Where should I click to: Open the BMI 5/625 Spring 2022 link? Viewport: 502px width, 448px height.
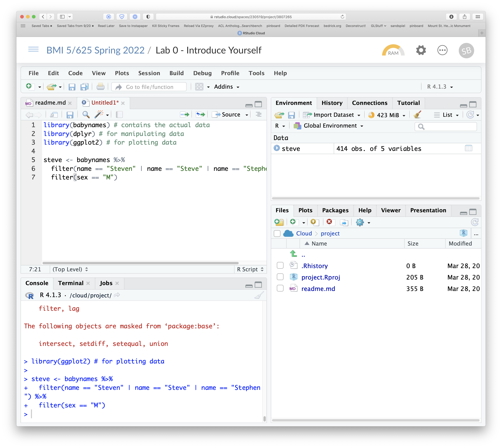pyautogui.click(x=95, y=50)
